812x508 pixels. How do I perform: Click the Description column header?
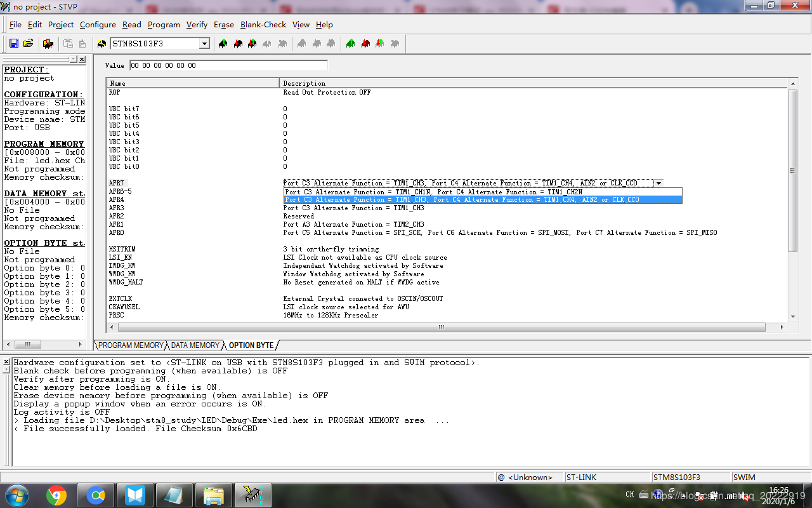534,83
